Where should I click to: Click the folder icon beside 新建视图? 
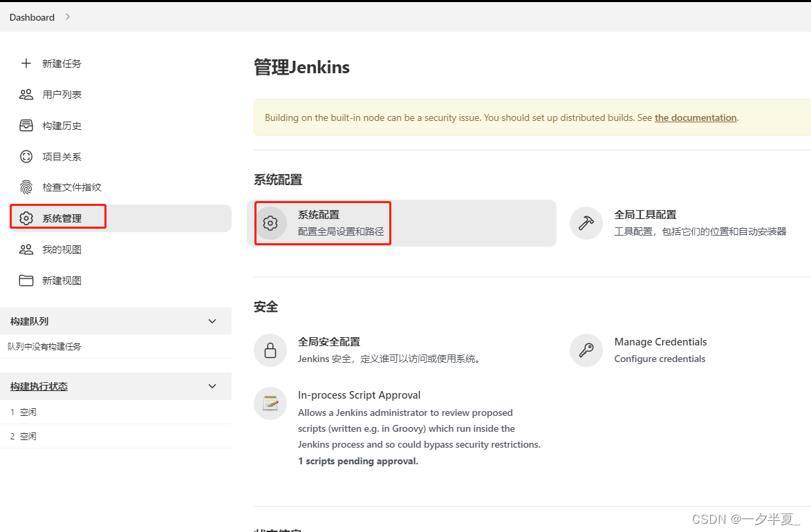tap(26, 281)
